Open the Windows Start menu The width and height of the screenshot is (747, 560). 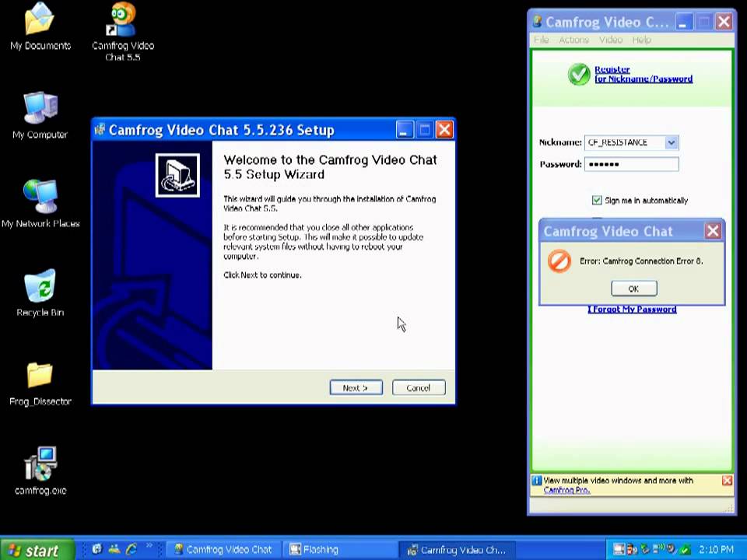37,550
